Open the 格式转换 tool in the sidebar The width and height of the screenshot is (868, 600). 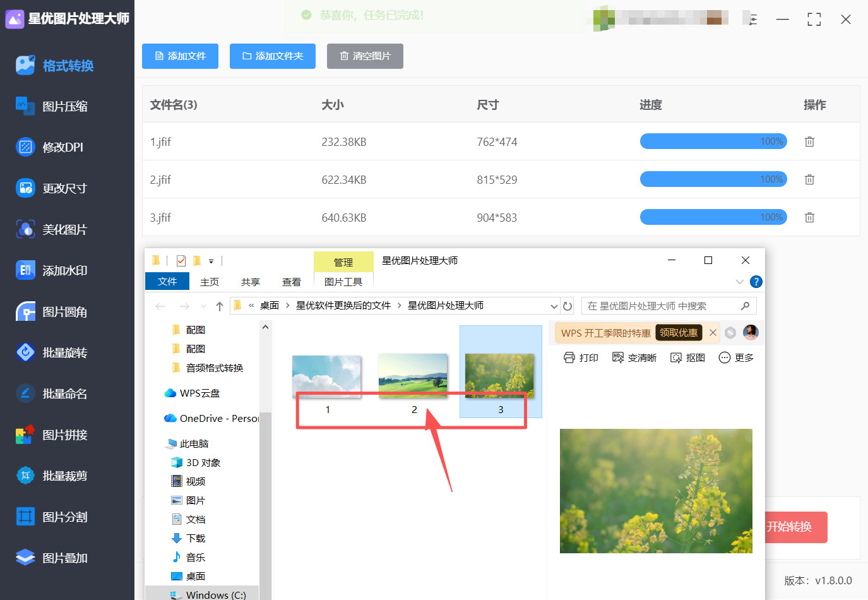[x=56, y=66]
